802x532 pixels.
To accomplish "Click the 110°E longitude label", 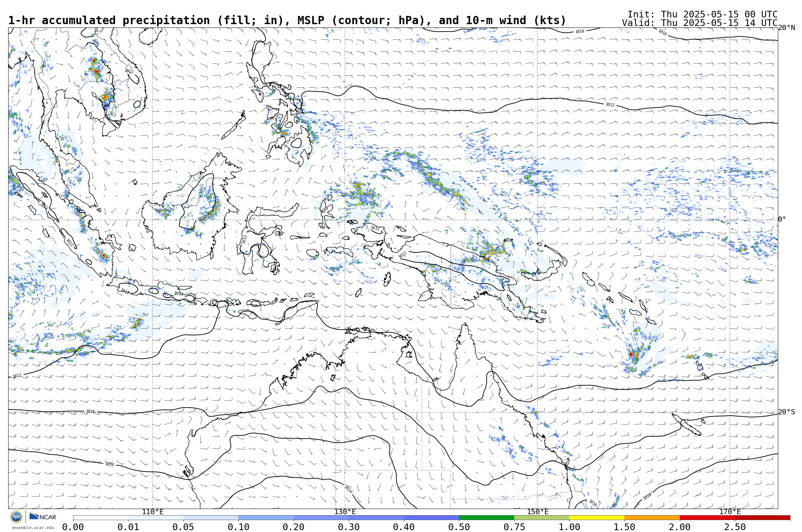I will point(153,512).
